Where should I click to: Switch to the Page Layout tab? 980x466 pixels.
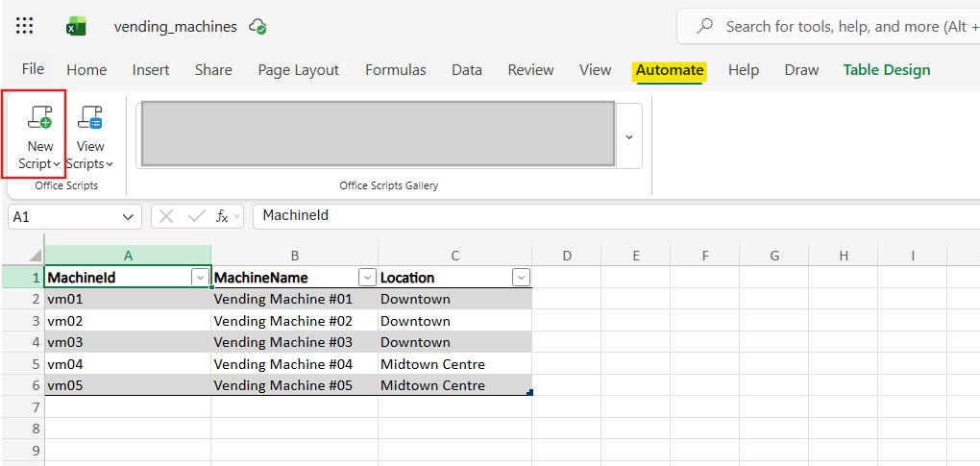pos(298,70)
